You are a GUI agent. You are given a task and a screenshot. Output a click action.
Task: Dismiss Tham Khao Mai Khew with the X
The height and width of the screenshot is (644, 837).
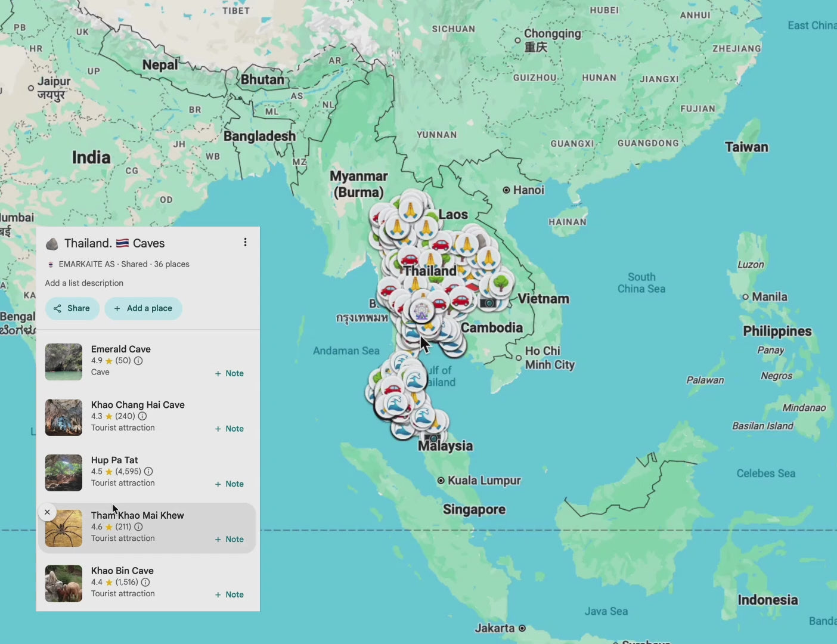pyautogui.click(x=47, y=512)
